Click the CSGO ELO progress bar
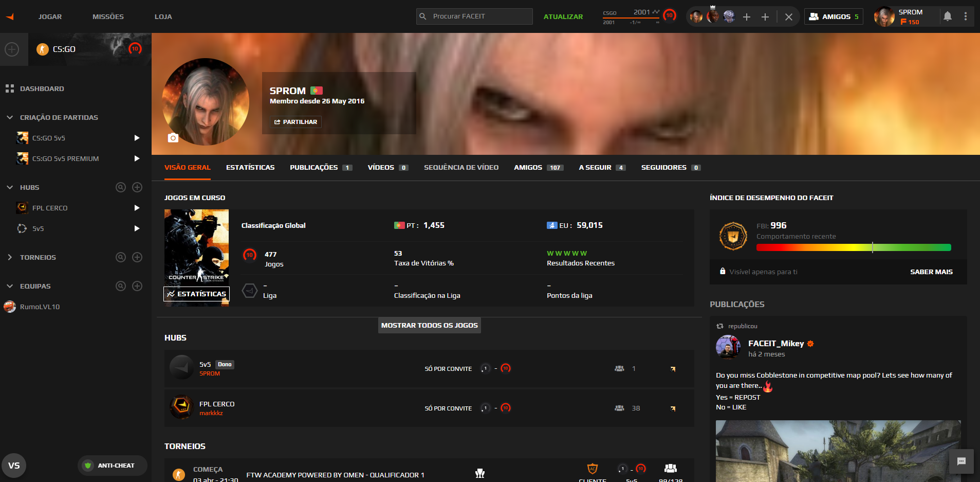 [631, 19]
